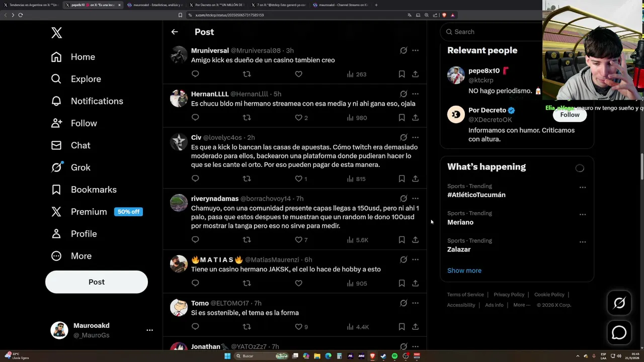Open the Premium 50% off item
Viewport: 644px width, 362px height.
click(97, 212)
